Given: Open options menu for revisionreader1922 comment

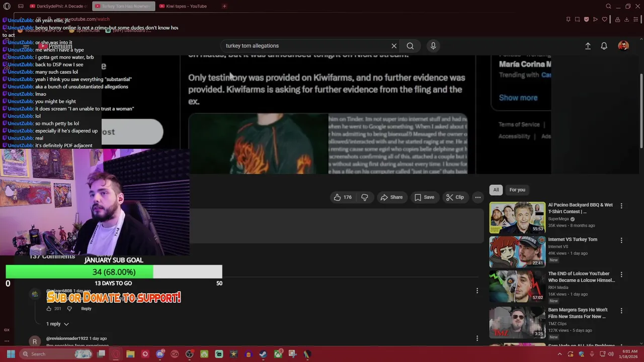Looking at the screenshot, I should tap(477, 338).
